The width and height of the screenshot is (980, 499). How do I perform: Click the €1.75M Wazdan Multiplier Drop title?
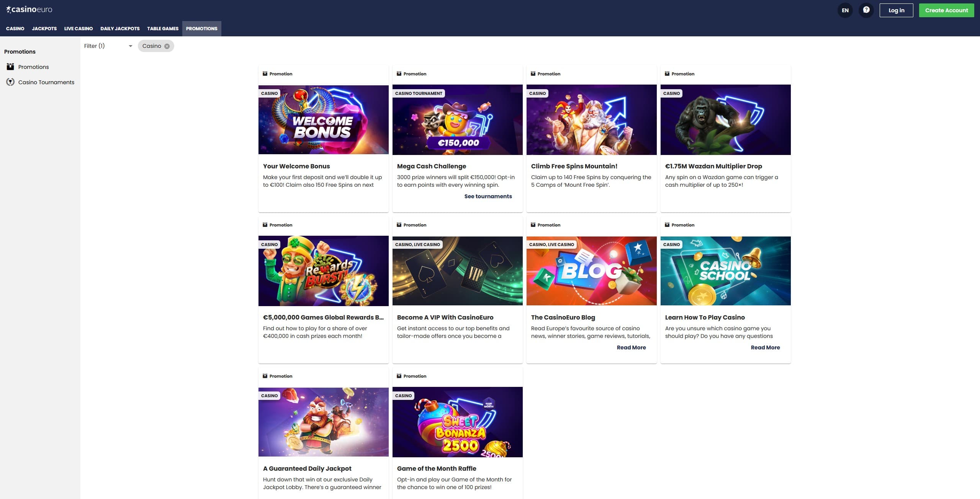point(713,166)
